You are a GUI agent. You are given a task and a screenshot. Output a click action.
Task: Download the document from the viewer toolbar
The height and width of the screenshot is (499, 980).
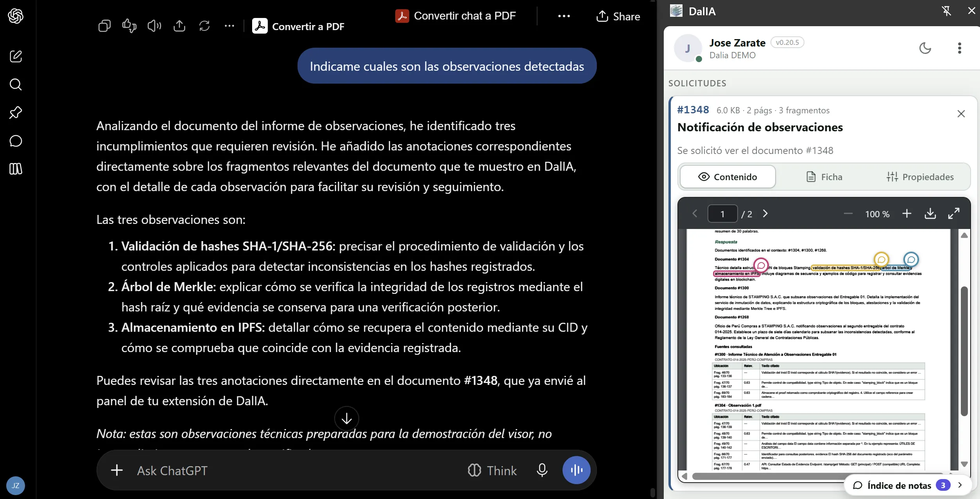(x=930, y=214)
